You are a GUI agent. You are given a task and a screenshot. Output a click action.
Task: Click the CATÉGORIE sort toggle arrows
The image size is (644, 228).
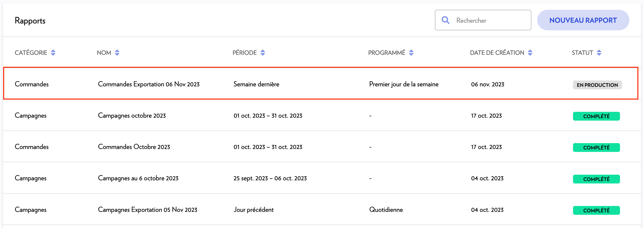point(53,52)
